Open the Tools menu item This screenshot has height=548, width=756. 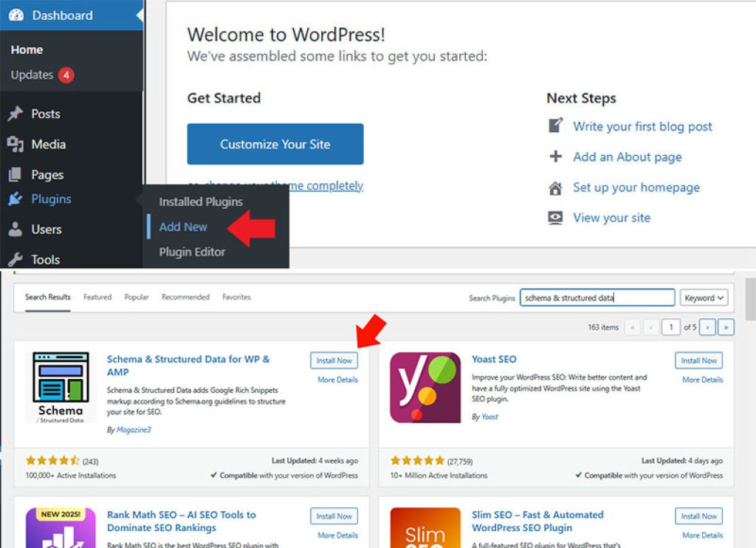click(x=45, y=259)
